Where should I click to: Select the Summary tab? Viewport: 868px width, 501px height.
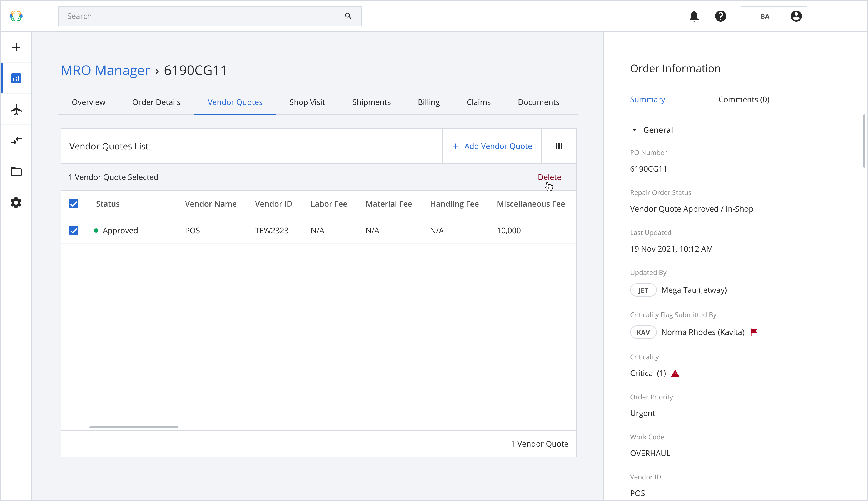coord(647,99)
